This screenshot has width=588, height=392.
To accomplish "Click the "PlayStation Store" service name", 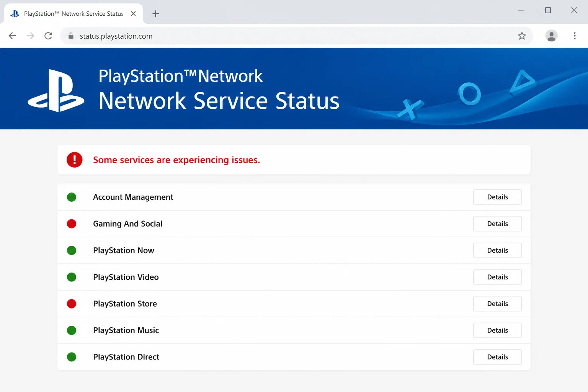I will click(x=125, y=304).
